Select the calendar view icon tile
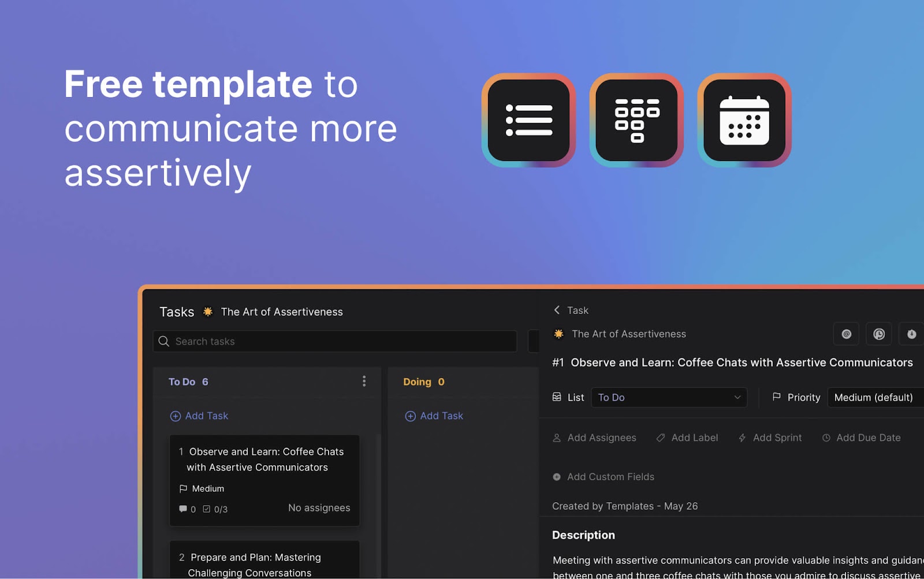 [744, 120]
